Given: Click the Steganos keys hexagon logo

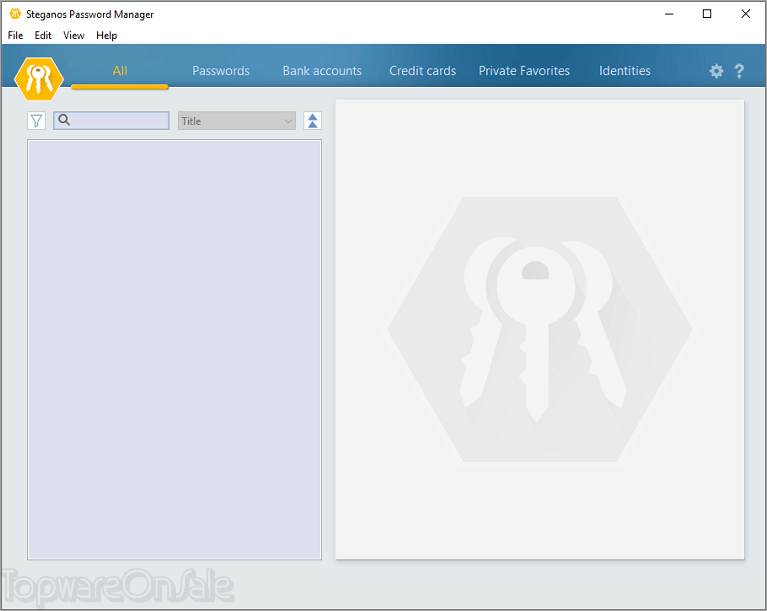Looking at the screenshot, I should (39, 78).
